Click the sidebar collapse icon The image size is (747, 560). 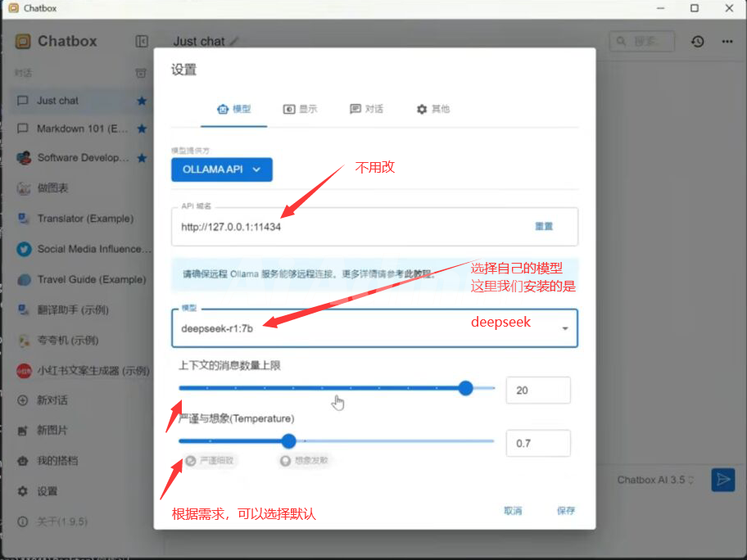[142, 41]
